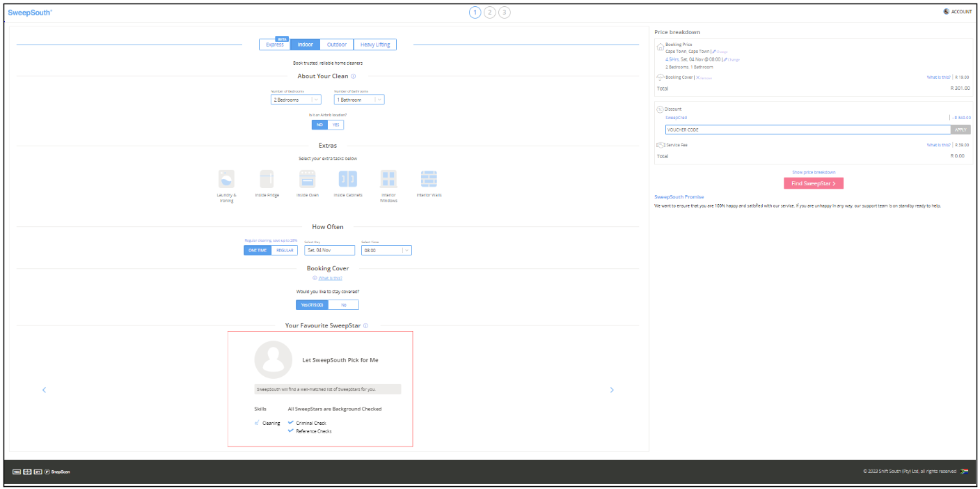This screenshot has width=980, height=489.
Task: Click the South African flag icon
Action: (965, 472)
